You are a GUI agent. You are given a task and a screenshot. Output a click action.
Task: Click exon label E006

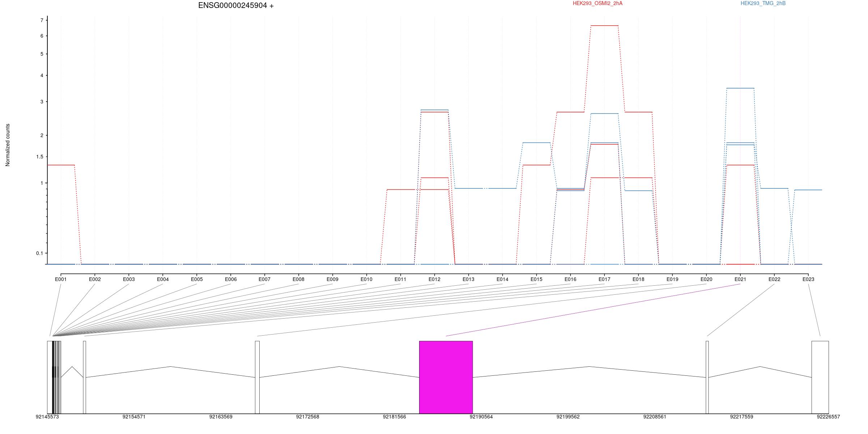tap(231, 279)
